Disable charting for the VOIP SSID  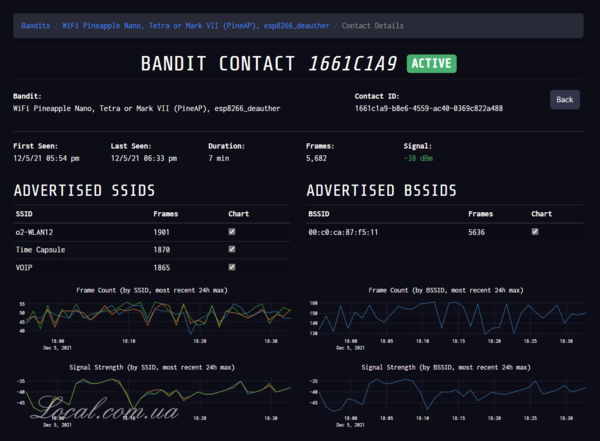pos(232,268)
